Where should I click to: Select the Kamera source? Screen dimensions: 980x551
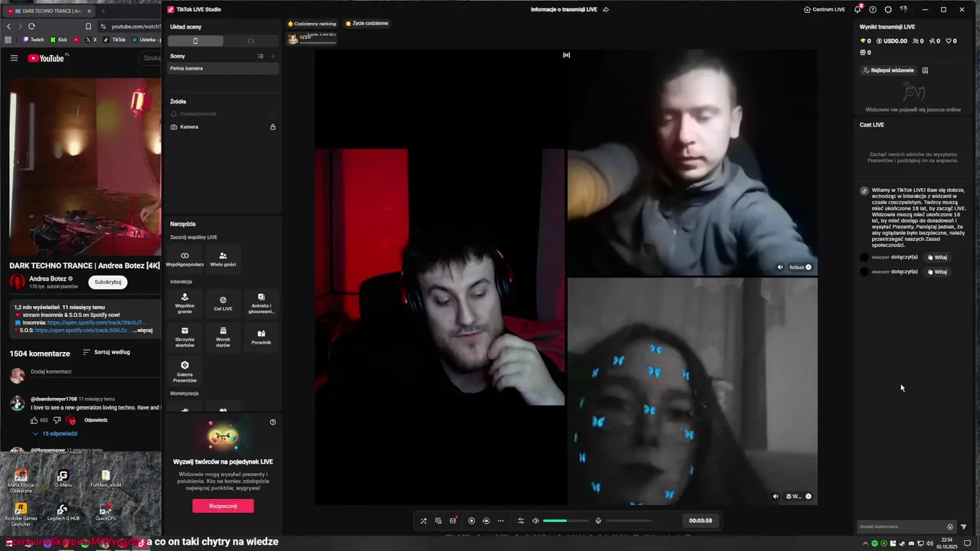click(x=224, y=126)
